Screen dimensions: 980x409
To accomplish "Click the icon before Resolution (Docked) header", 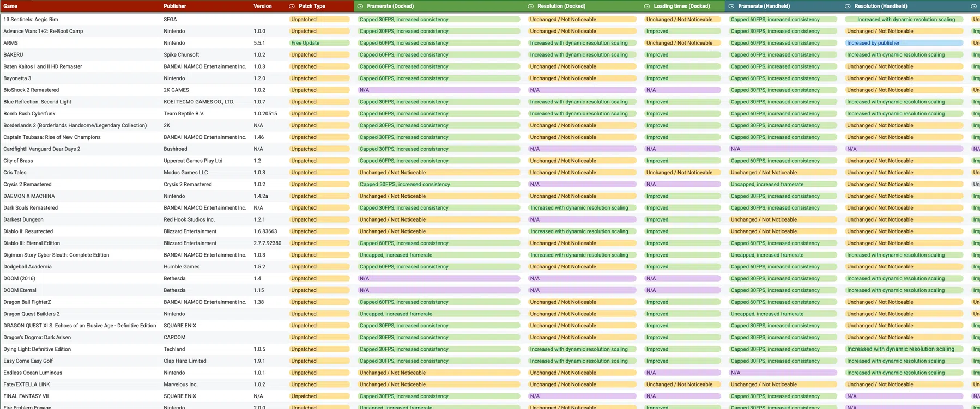I will coord(531,6).
